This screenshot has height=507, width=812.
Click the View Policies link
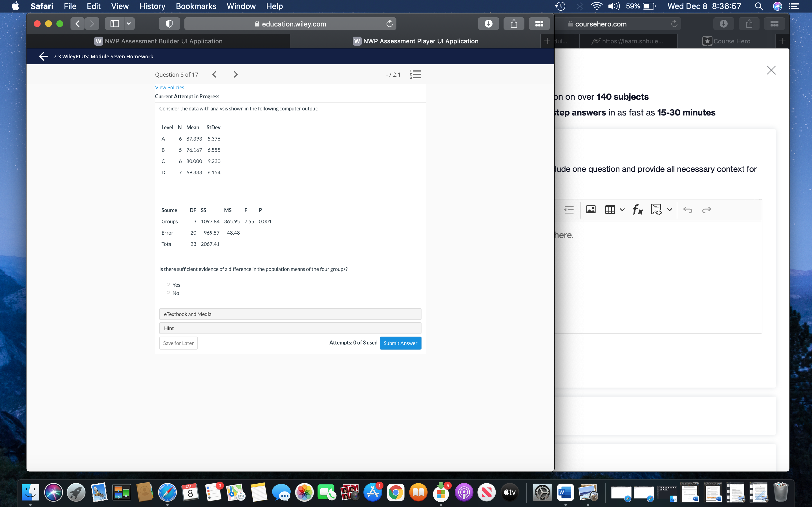pos(169,87)
